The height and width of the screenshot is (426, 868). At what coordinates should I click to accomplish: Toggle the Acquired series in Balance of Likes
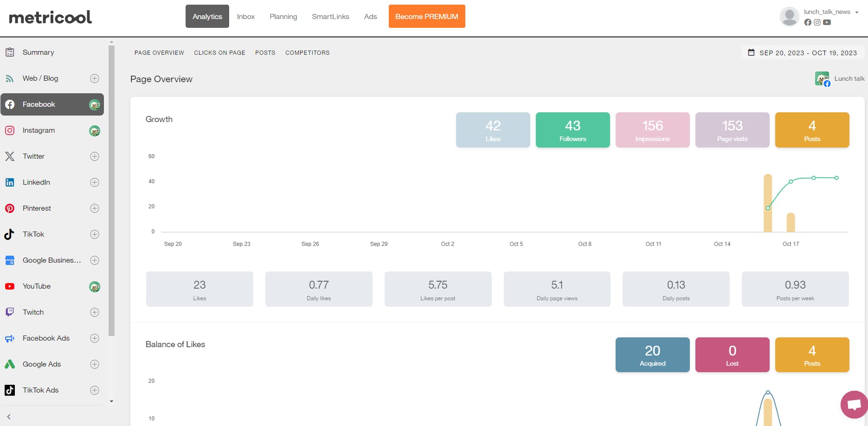[x=652, y=355]
